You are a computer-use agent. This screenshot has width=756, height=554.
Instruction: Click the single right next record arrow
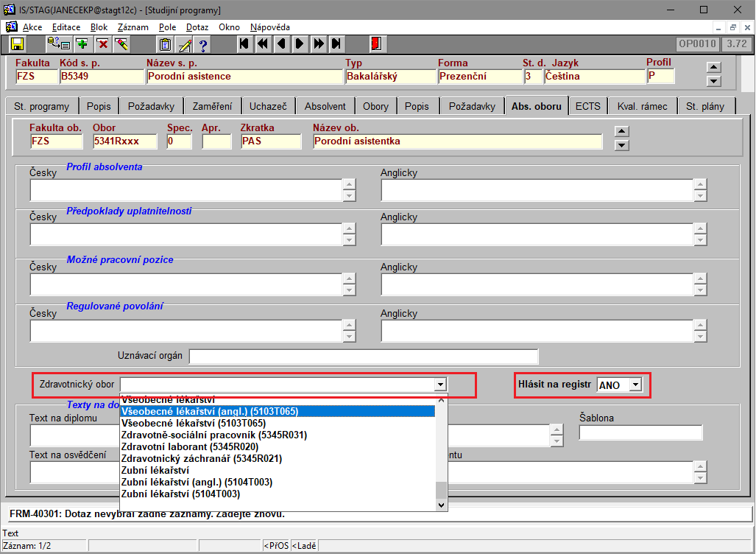click(x=300, y=44)
